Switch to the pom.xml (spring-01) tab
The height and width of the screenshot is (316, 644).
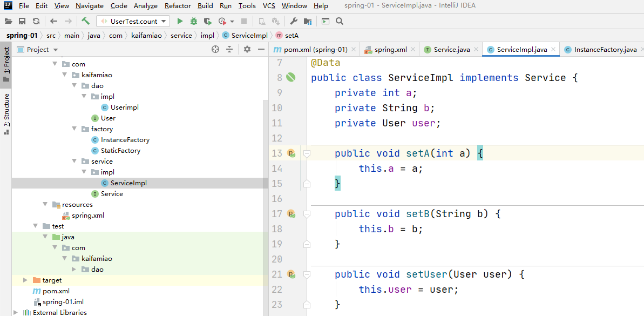[x=315, y=49]
